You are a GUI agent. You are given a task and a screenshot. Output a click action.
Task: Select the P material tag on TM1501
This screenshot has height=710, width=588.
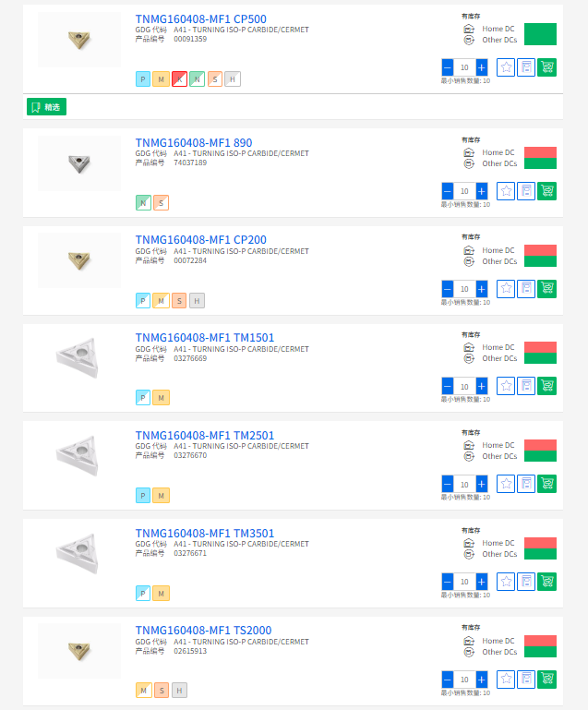[x=143, y=398]
